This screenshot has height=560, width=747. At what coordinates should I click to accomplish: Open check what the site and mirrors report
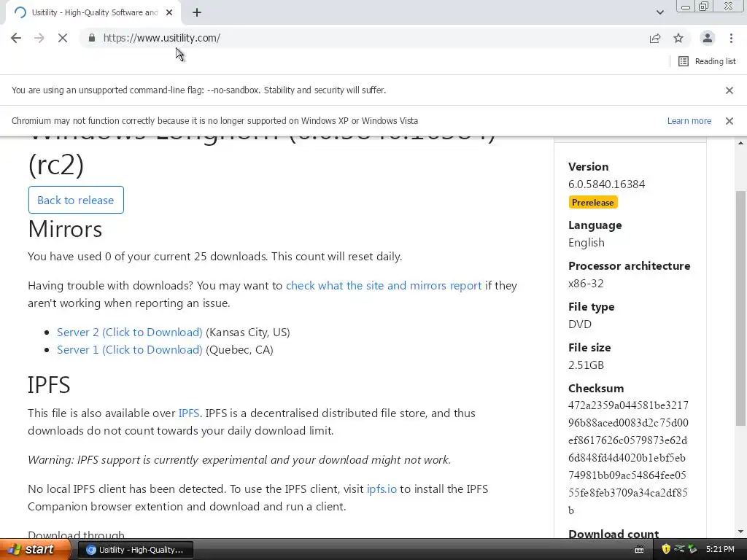tap(384, 286)
